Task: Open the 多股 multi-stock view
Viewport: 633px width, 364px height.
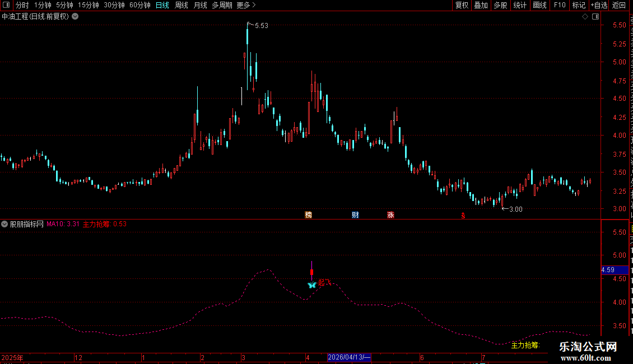Action: click(x=500, y=5)
